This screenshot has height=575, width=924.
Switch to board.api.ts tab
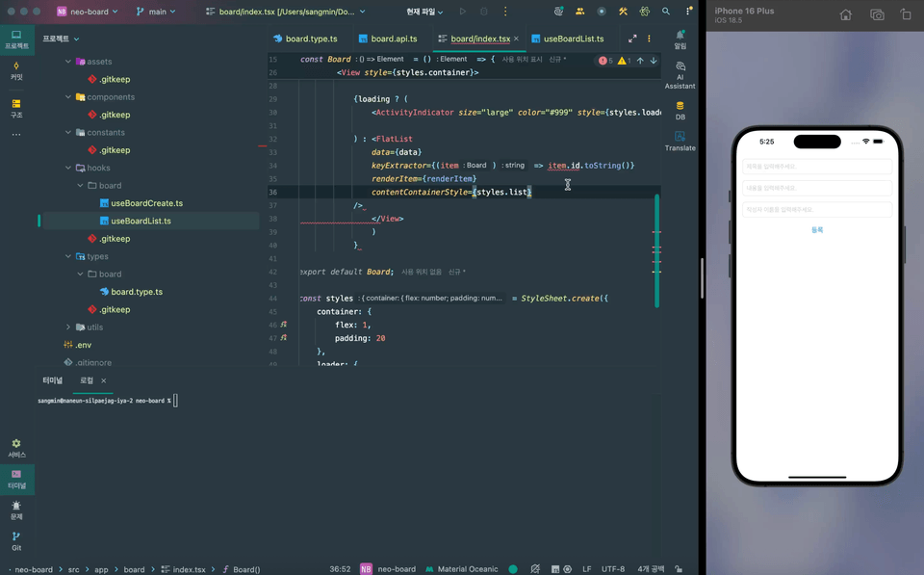pyautogui.click(x=388, y=39)
